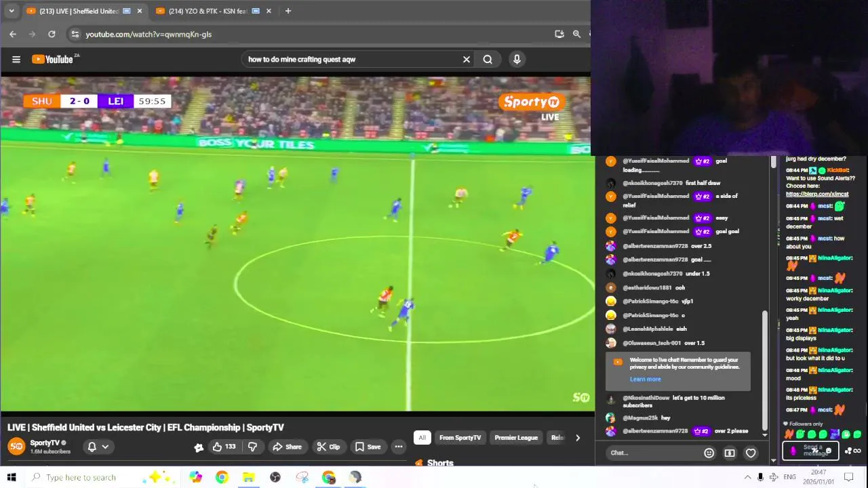
Task: Open airplane mode network tray icon
Action: click(774, 477)
